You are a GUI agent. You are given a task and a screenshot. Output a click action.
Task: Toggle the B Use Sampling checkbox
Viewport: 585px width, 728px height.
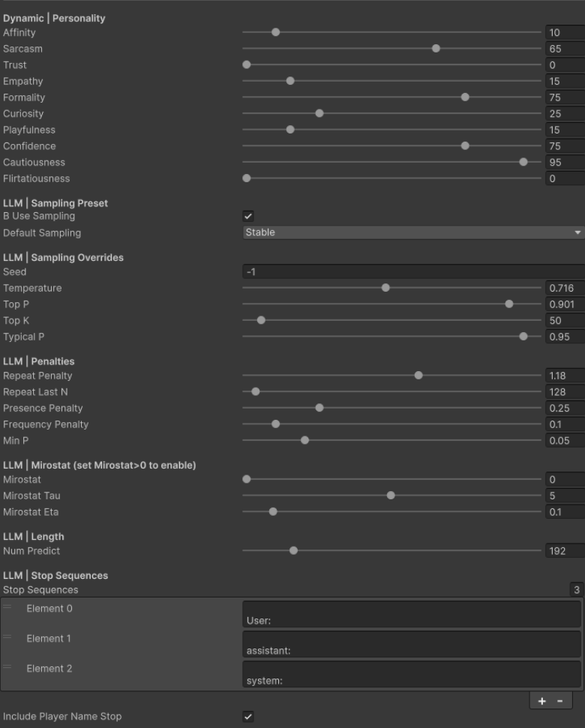(x=247, y=216)
